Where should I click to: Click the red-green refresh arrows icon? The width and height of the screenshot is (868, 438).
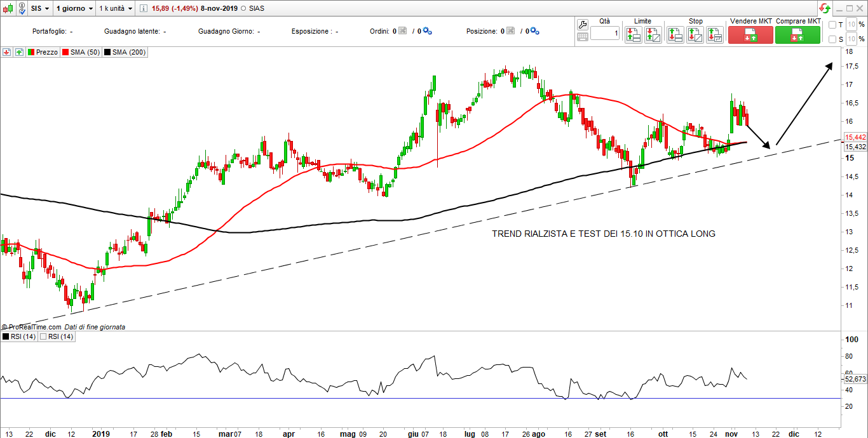coord(824,8)
